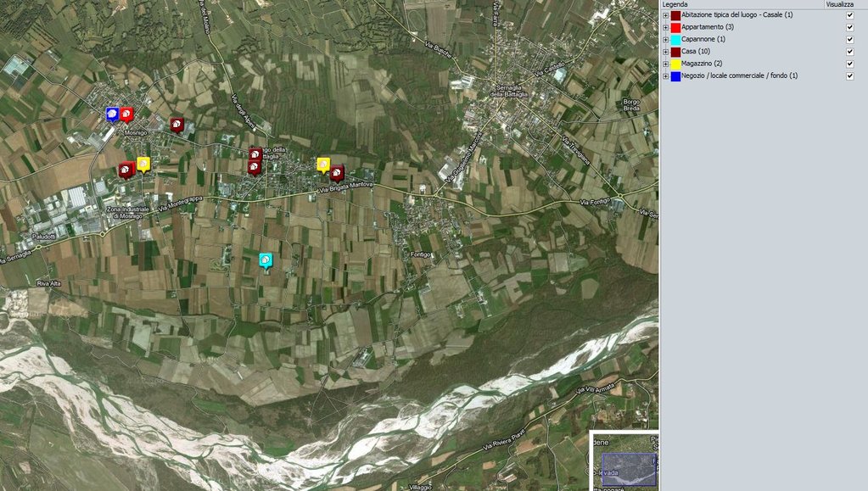Click the 'Riva Alta' map label
Image resolution: width=868 pixels, height=491 pixels.
[x=48, y=284]
